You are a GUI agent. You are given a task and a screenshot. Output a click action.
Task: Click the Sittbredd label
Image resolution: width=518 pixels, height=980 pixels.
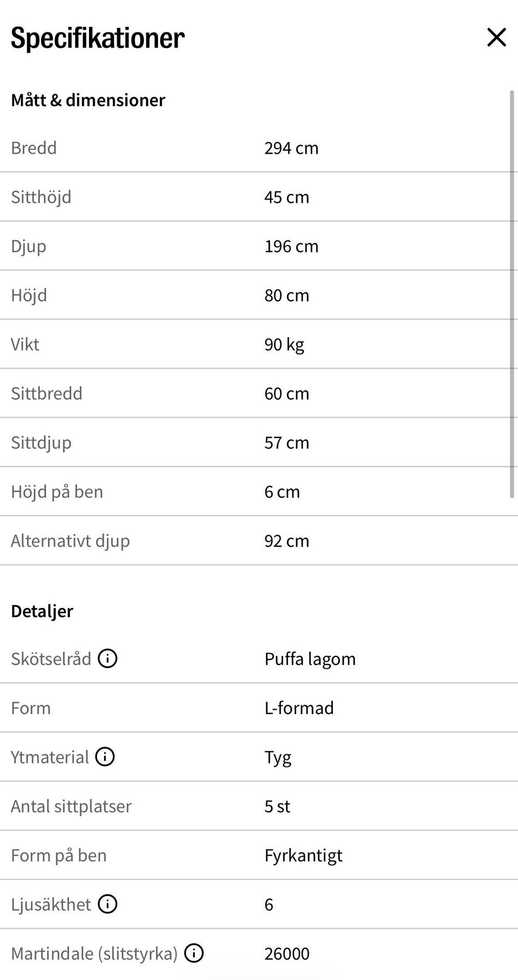[46, 393]
